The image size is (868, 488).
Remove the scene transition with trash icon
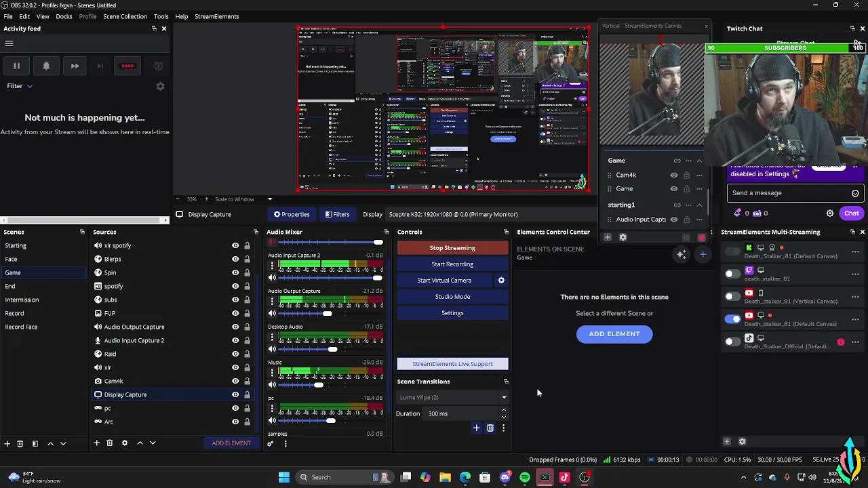(490, 428)
